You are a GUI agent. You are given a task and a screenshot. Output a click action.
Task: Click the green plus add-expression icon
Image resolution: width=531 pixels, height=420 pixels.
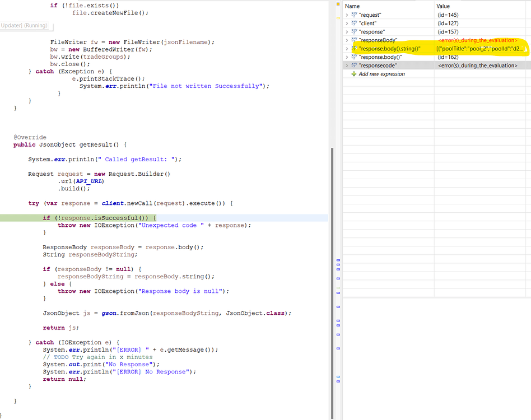[354, 73]
